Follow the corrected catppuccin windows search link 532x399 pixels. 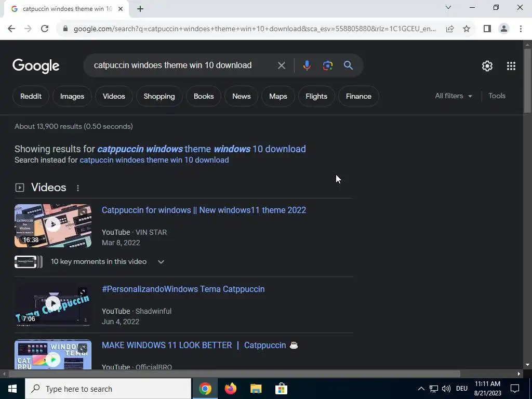(x=202, y=149)
